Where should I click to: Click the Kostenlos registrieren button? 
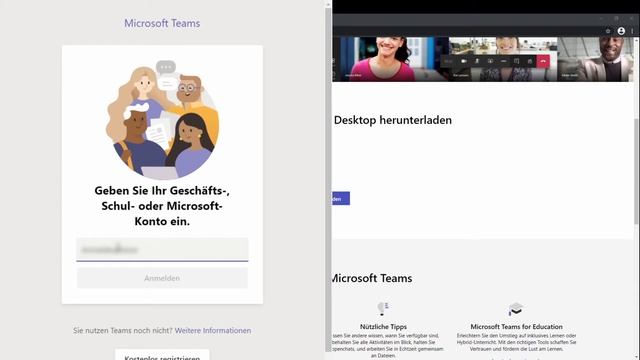tap(162, 355)
